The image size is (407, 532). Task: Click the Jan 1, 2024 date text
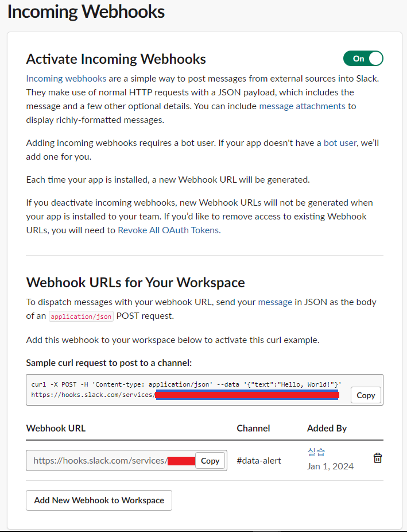[x=330, y=466]
